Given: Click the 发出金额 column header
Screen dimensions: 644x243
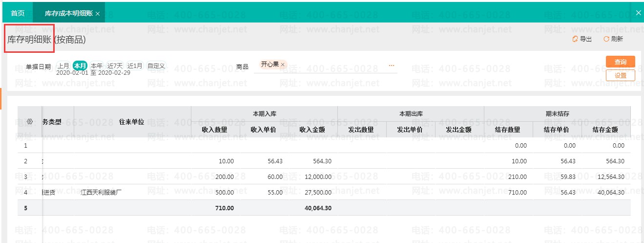Looking at the screenshot, I should pyautogui.click(x=459, y=130).
